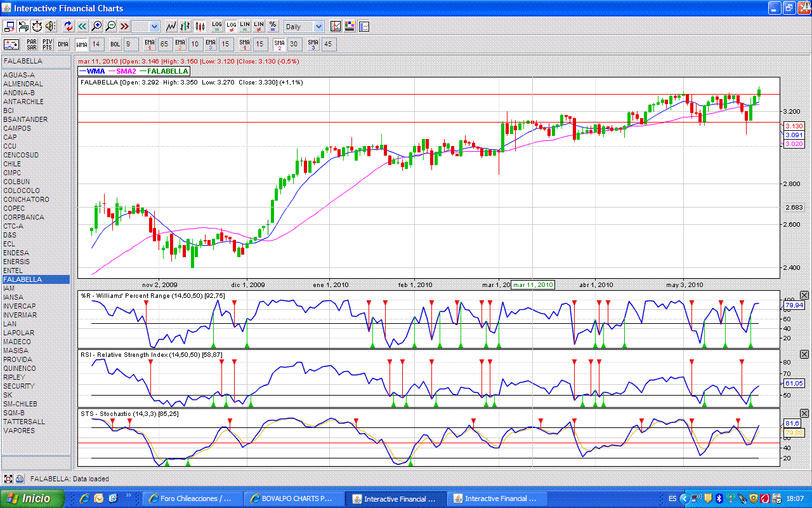Toggle the WMA indicator

81,44
